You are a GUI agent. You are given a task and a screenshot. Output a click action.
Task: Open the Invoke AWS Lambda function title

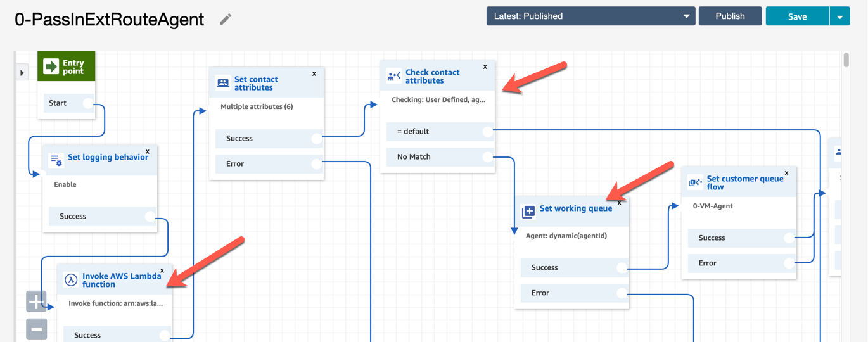(x=122, y=280)
